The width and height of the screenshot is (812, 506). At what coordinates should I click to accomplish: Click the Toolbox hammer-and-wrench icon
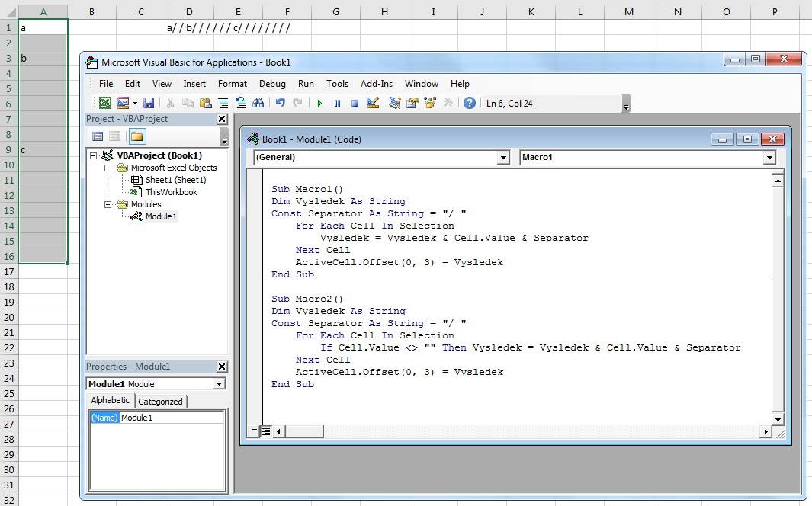click(448, 103)
